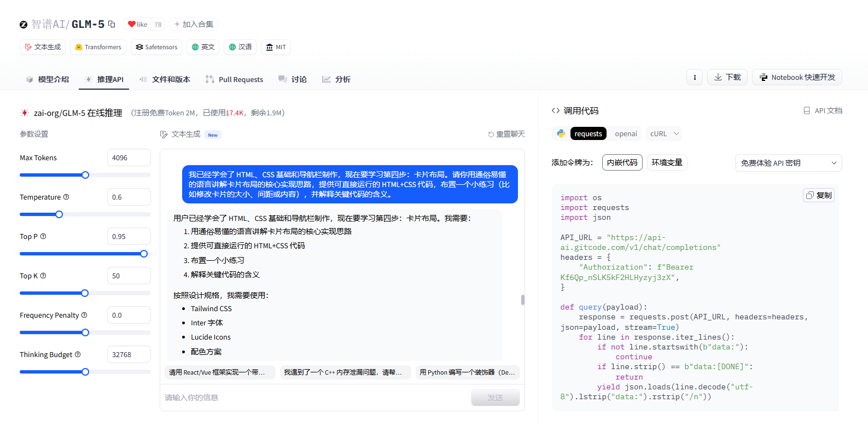
Task: Edit the Max Tokens value field
Action: click(129, 157)
